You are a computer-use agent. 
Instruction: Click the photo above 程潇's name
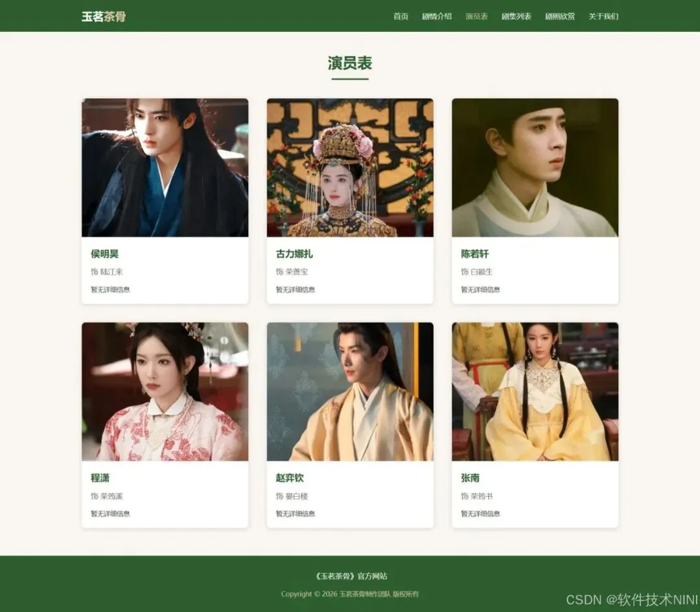[165, 392]
